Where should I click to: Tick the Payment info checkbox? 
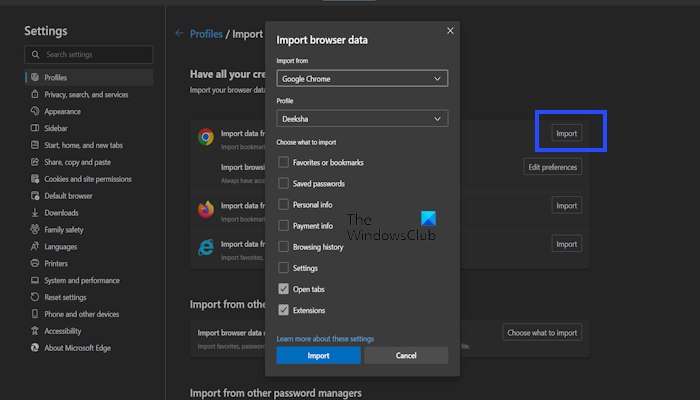[x=283, y=225]
